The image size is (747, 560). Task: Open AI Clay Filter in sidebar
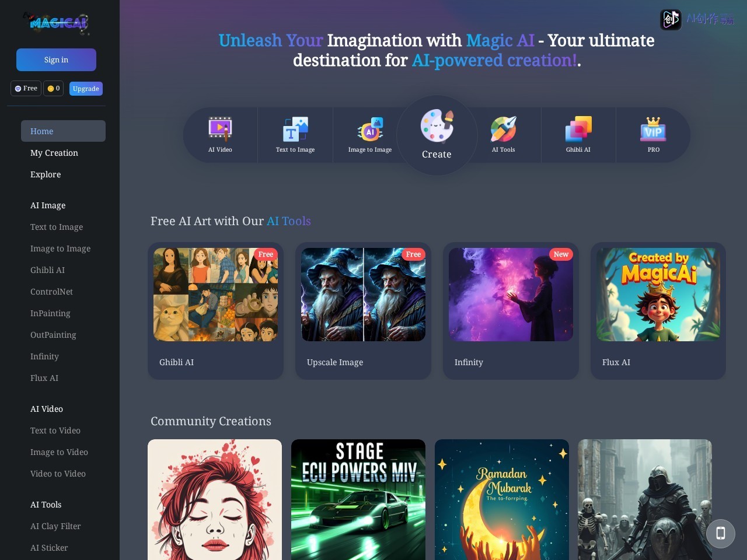55,526
